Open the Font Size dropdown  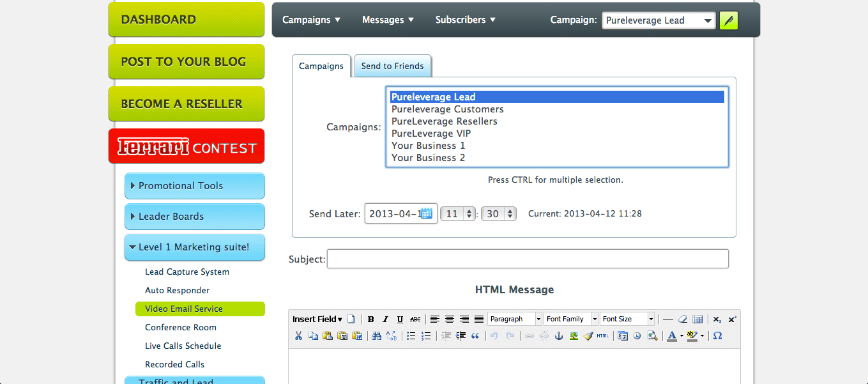[627, 319]
